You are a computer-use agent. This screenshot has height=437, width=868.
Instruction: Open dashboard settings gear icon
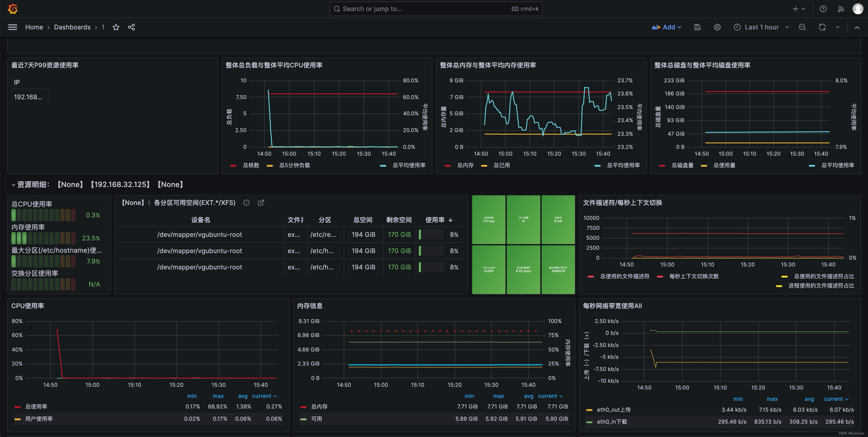(x=717, y=27)
